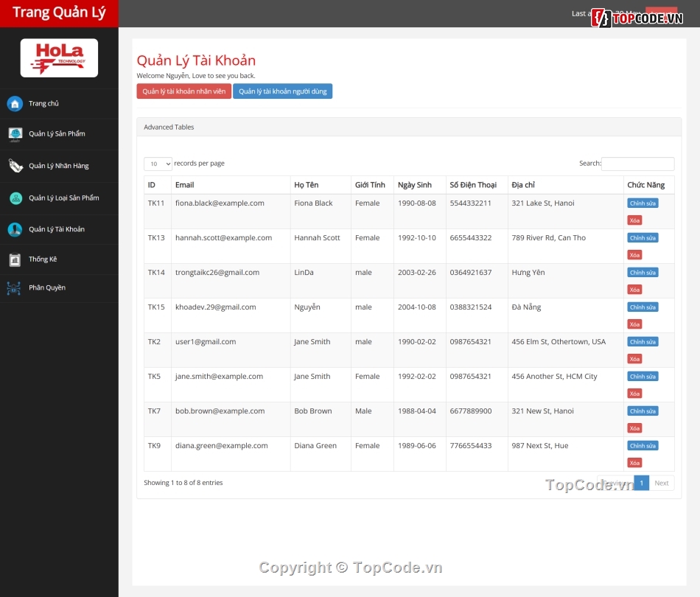Select the Quản Lý Loại Sản Phẩm category icon
700x597 pixels.
tap(15, 198)
